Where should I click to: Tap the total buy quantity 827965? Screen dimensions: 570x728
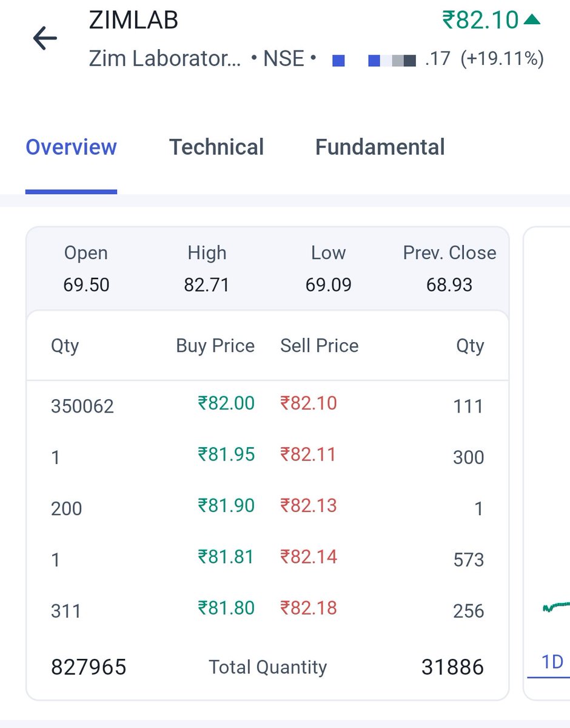[x=89, y=667]
